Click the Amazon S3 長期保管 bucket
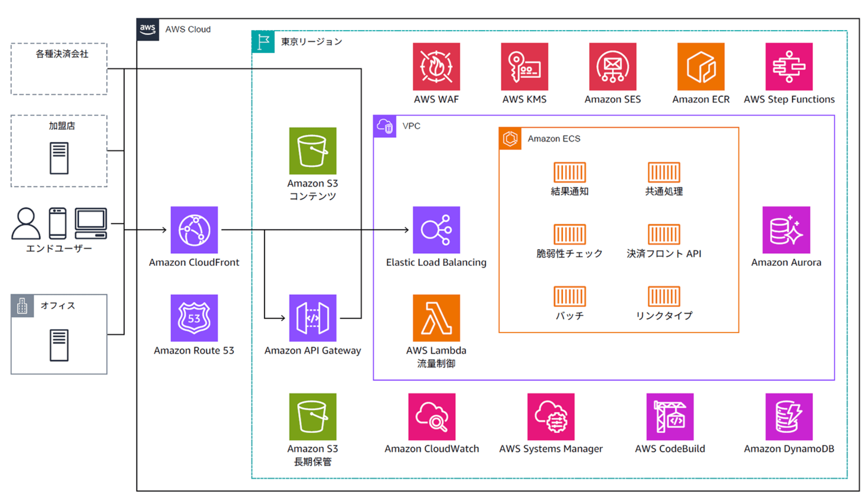This screenshot has height=499, width=868. coord(312,417)
